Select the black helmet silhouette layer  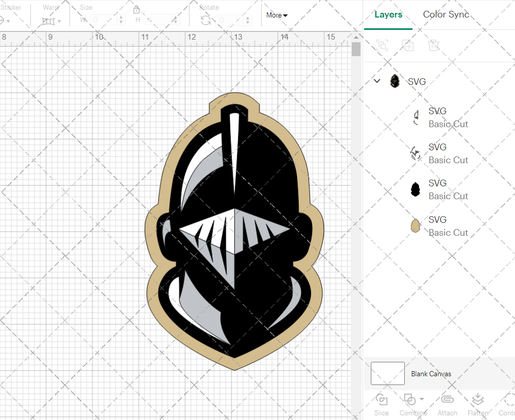416,189
